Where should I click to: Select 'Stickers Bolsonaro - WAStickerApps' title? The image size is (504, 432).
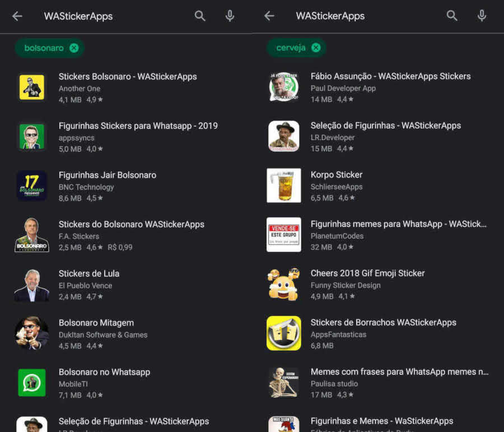128,77
